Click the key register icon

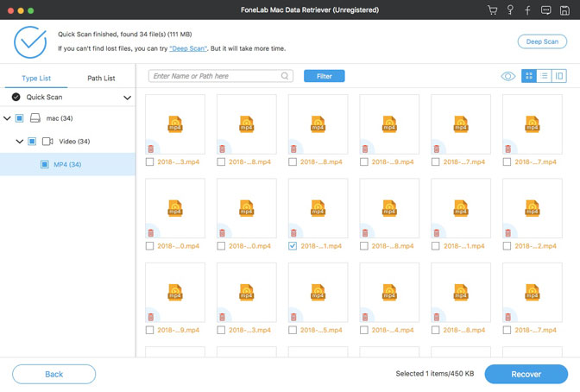[510, 10]
